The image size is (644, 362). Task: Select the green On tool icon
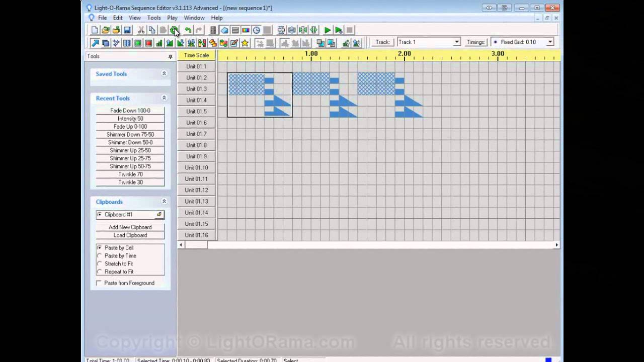pos(137,43)
